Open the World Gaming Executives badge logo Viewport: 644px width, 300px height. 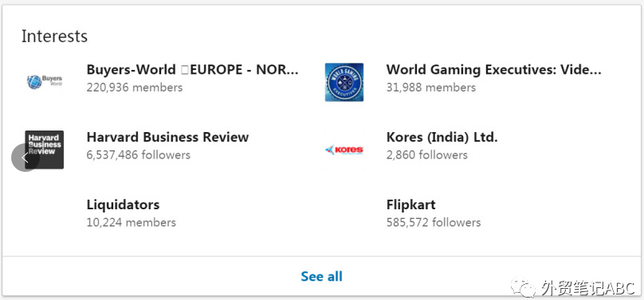pos(344,82)
